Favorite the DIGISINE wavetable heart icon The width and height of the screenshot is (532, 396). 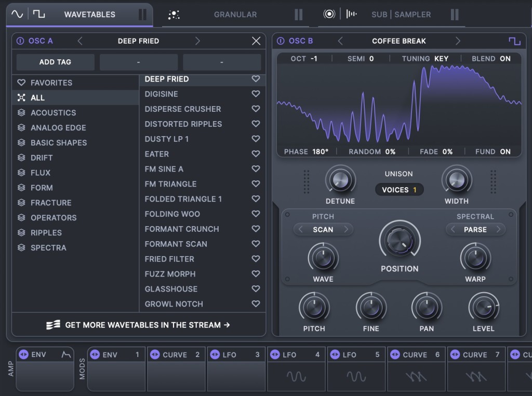256,94
